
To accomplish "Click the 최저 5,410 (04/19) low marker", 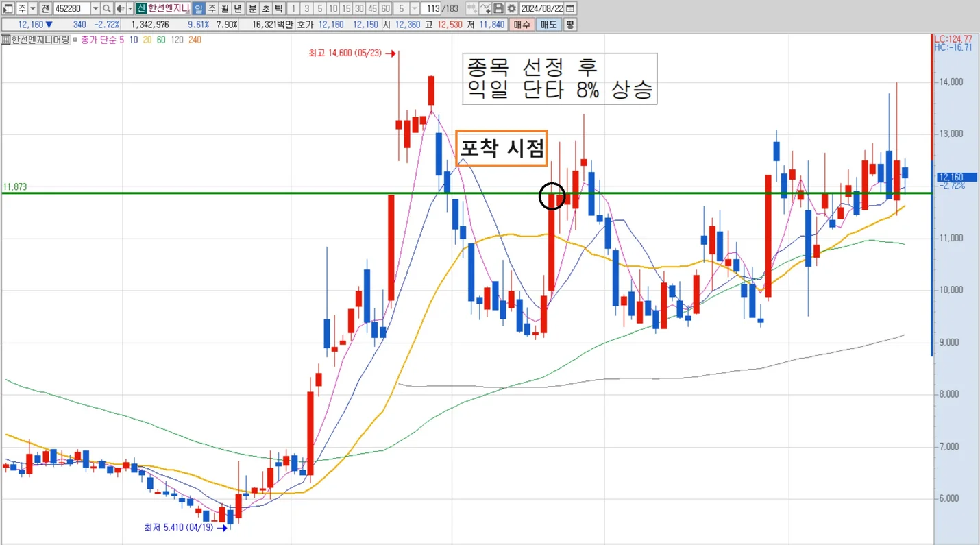I will point(185,528).
